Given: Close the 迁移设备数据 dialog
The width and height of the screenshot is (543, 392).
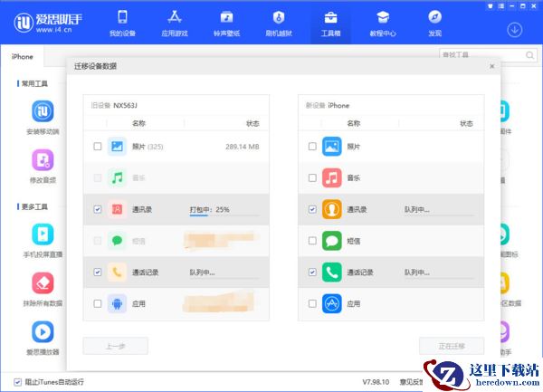Looking at the screenshot, I should point(491,66).
